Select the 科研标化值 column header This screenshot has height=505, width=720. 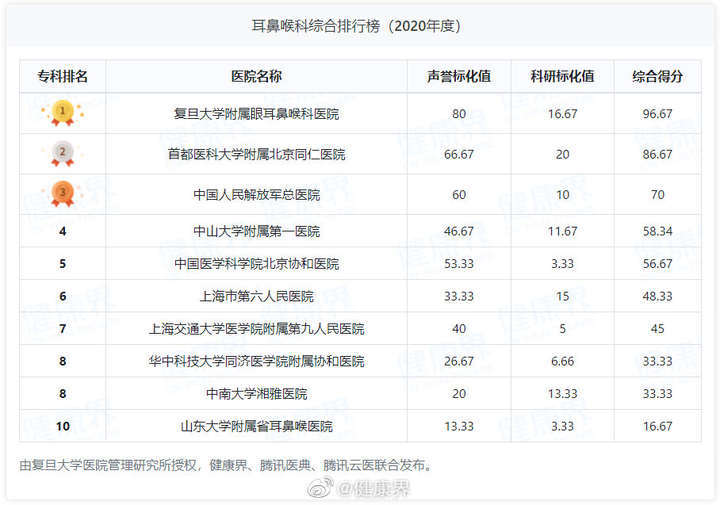click(x=562, y=76)
